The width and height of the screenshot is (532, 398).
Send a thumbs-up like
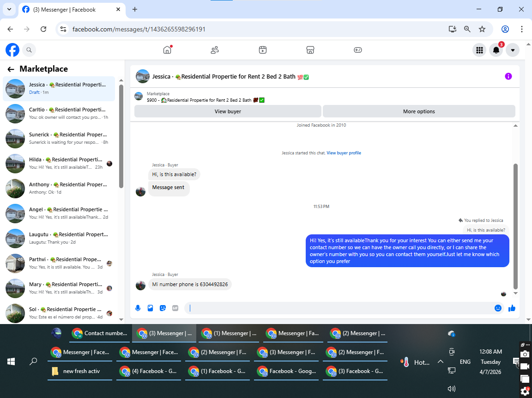[x=512, y=308]
